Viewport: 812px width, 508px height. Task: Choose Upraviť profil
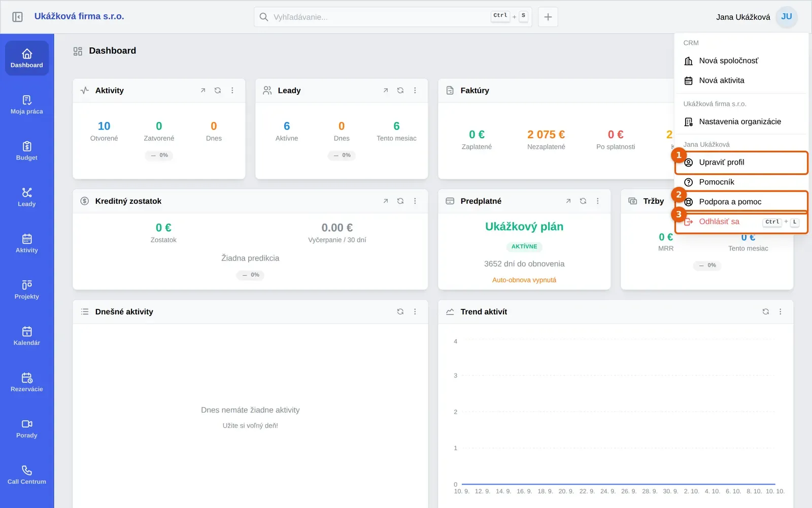(741, 163)
